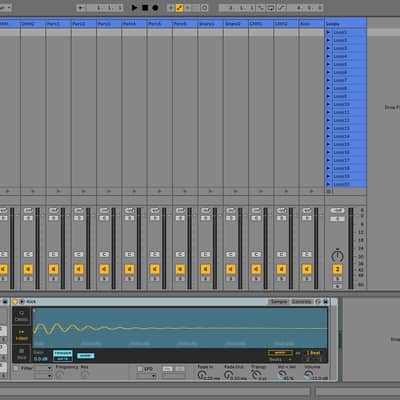The image size is (400, 400).
Task: Arm the transport Record button
Action: click(155, 7)
